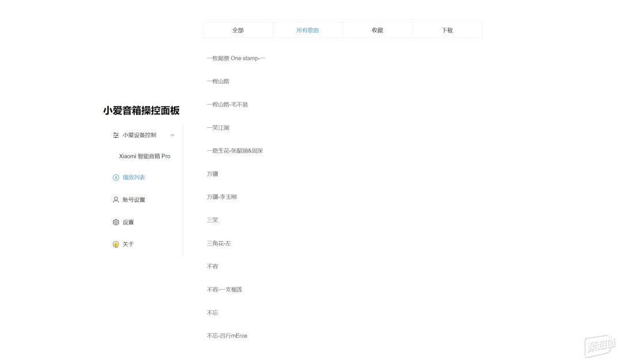This screenshot has height=364, width=622.
Task: Open 设置 menu item
Action: coord(128,222)
